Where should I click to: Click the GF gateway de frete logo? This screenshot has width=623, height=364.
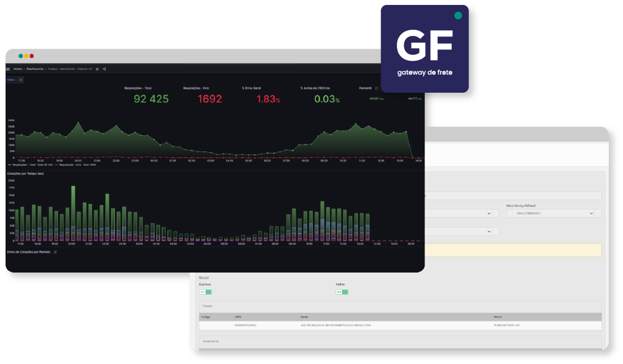point(425,49)
